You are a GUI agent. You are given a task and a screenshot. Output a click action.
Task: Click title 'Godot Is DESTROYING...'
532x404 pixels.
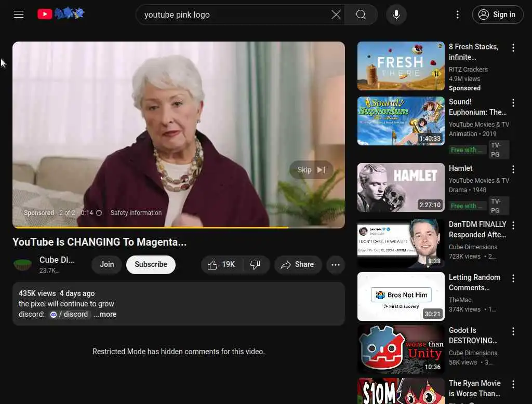tap(473, 335)
